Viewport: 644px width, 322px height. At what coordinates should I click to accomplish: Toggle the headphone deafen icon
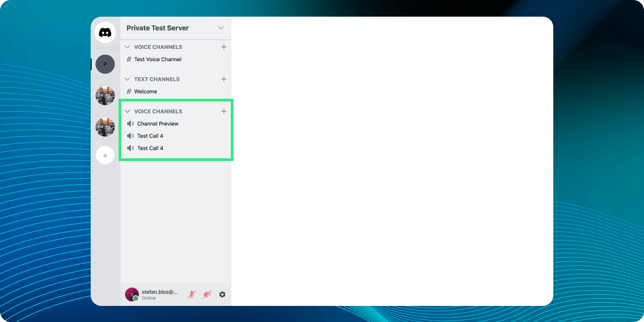coord(207,294)
